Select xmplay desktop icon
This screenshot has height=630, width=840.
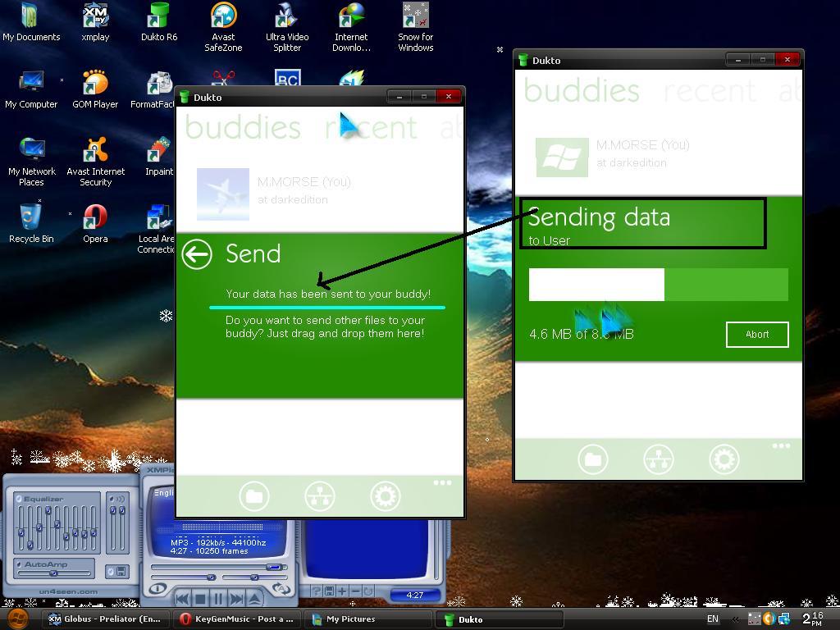95,23
